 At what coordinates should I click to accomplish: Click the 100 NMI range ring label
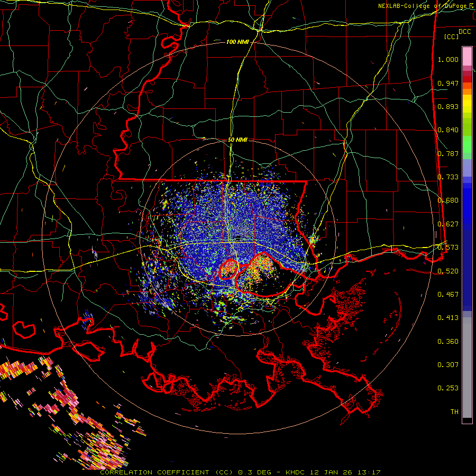pos(237,42)
